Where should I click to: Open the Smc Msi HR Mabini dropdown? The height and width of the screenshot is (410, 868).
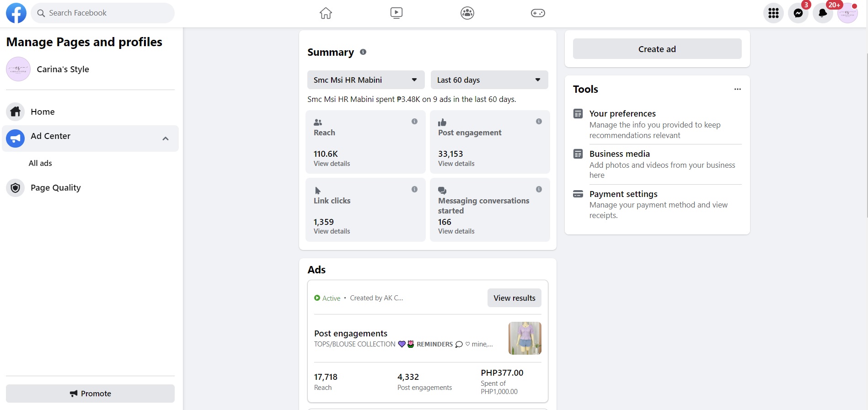click(365, 80)
